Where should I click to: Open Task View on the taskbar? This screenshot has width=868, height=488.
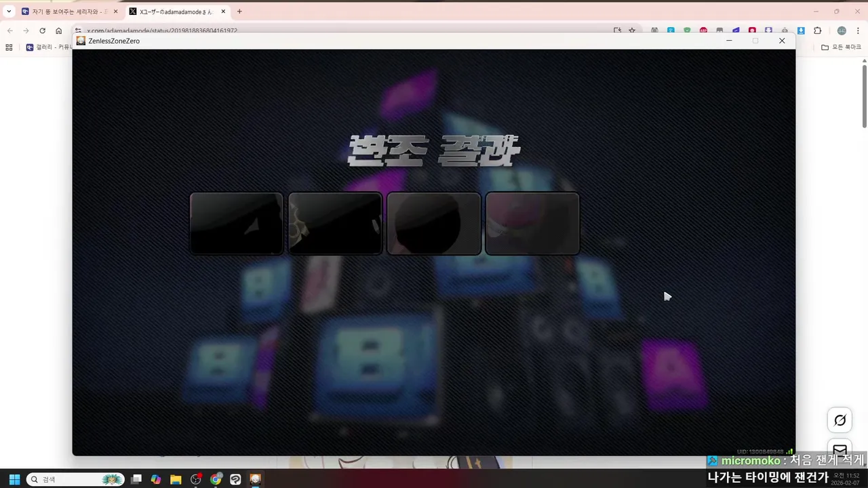[136, 479]
